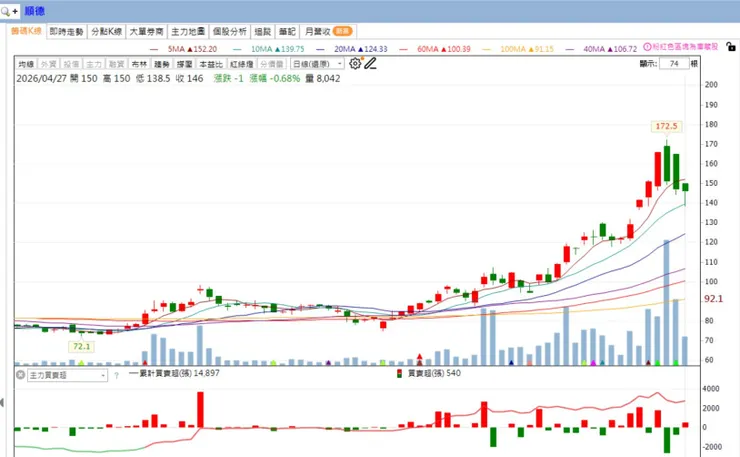Toggle the 趨勢 overlay button
This screenshot has height=457, width=740.
coord(162,64)
